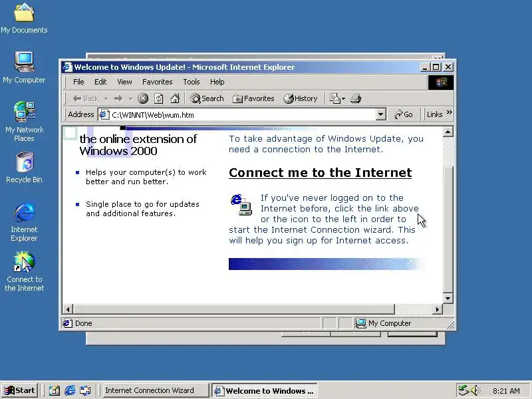Click Welcome to Windows taskbar button
Viewport: 532px width, 399px height.
click(x=264, y=390)
